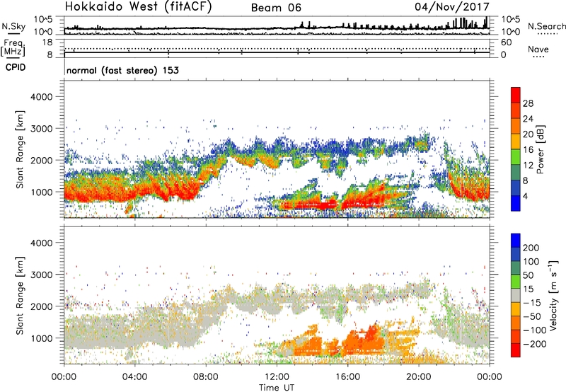Viewport: 566px width, 392px height.
Task: Select the 'normal (fast stereo) 153' mode text
Action: [x=122, y=70]
